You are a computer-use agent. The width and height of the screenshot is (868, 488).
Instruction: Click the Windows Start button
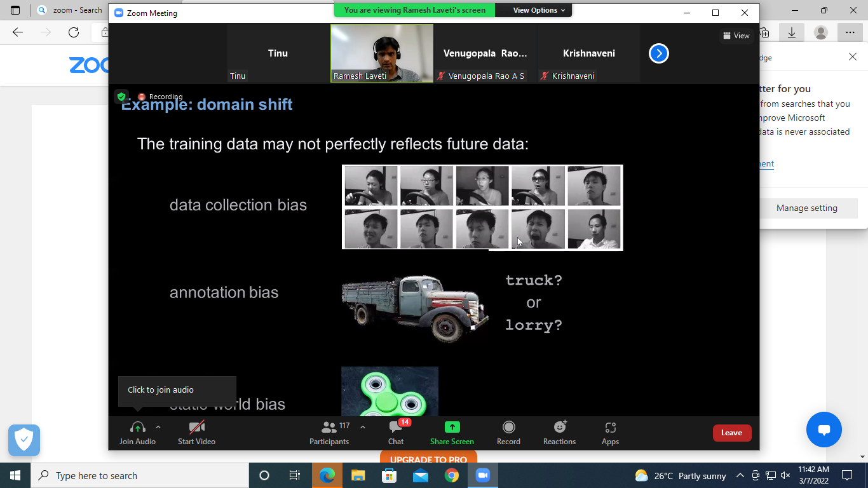tap(15, 475)
